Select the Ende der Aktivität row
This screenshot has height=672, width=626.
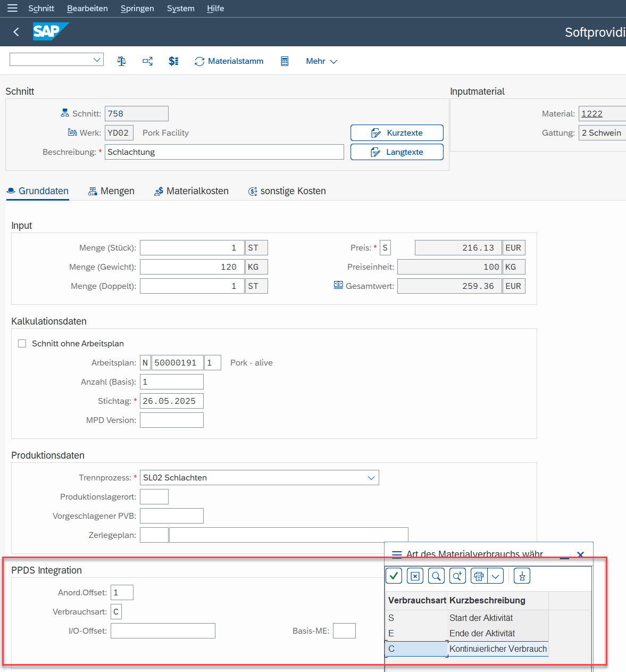click(x=481, y=633)
